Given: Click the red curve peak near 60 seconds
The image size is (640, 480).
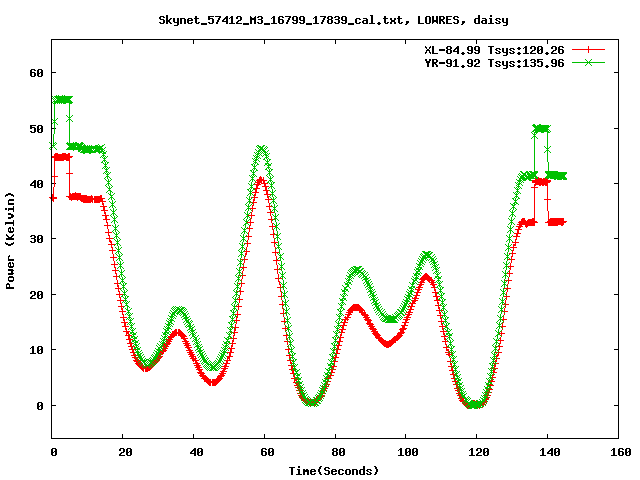Looking at the screenshot, I should click(261, 180).
